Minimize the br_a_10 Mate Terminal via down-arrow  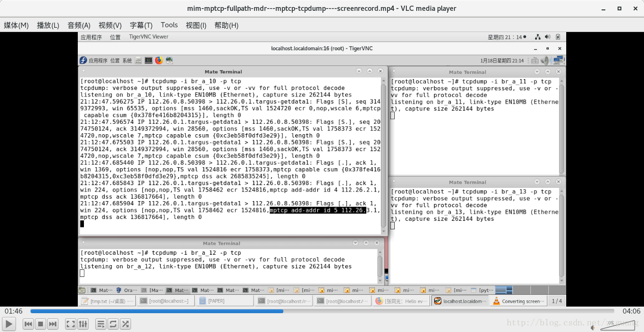359,71
